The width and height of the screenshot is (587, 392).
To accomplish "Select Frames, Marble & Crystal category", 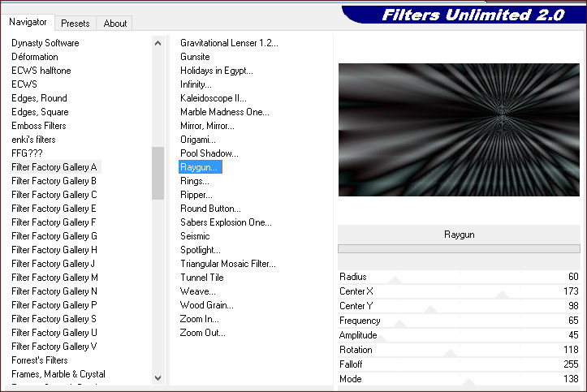I will (x=58, y=374).
